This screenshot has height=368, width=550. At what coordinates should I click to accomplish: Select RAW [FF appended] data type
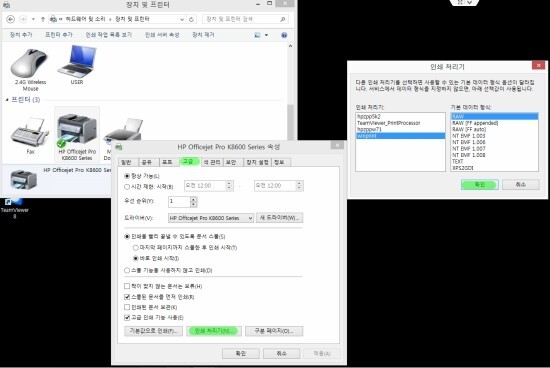click(475, 123)
